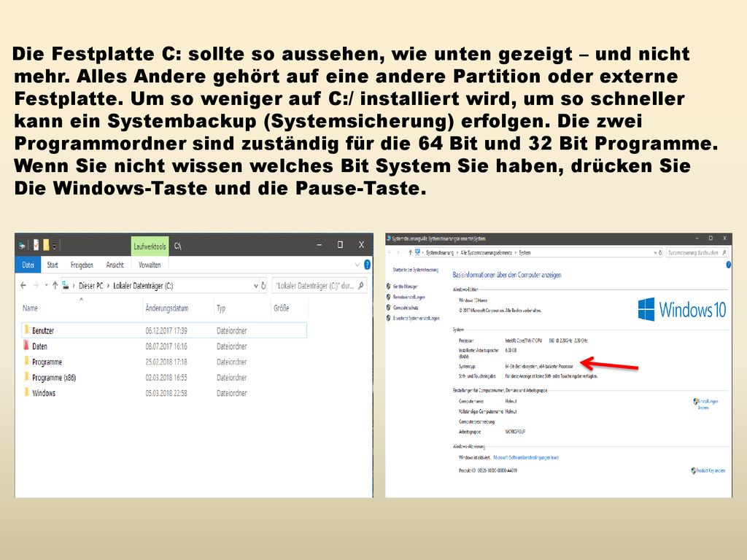The height and width of the screenshot is (560, 747).
Task: Click the Properties icon in quick access toolbar
Action: click(36, 245)
